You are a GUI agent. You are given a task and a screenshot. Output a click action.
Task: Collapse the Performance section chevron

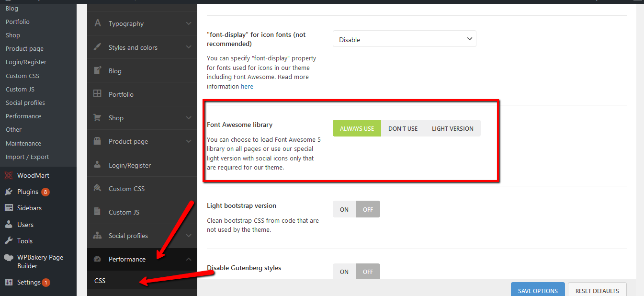(x=189, y=259)
